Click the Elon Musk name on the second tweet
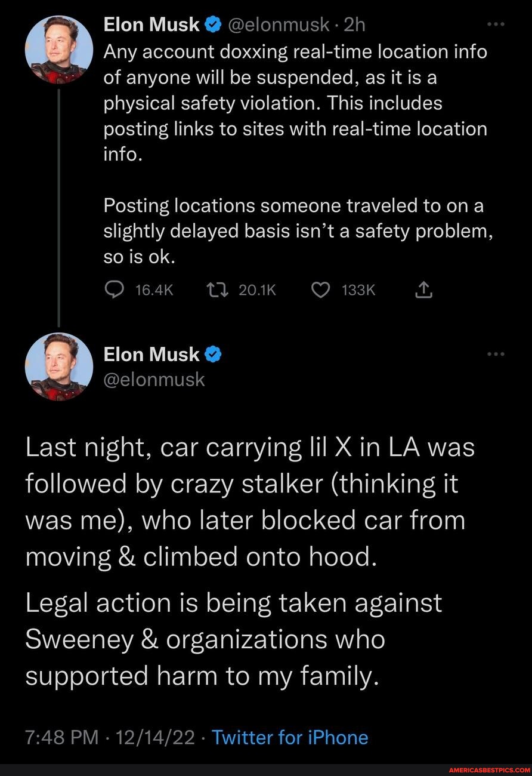This screenshot has height=776, width=532. coord(151,354)
